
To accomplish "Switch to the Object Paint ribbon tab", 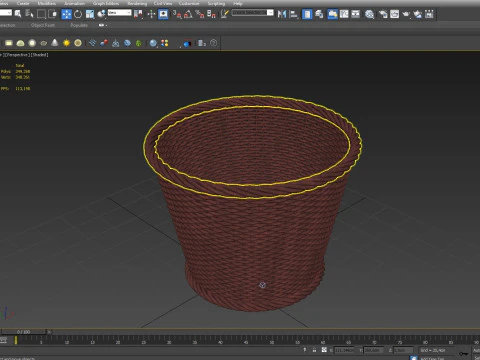I will click(43, 25).
